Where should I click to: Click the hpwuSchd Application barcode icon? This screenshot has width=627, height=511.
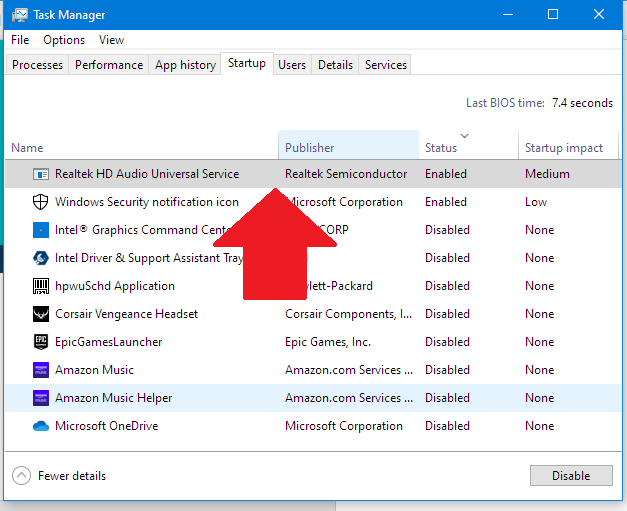tap(41, 286)
